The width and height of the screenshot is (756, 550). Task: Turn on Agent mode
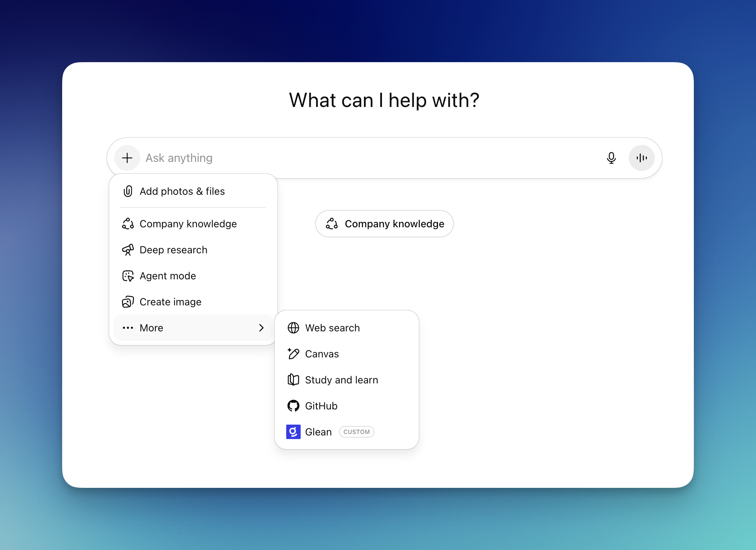coord(167,276)
